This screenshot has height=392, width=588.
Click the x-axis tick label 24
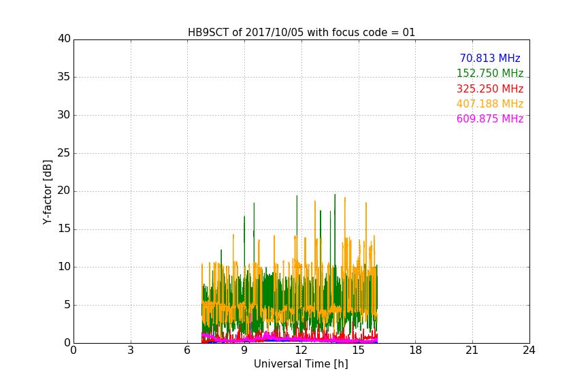(529, 350)
